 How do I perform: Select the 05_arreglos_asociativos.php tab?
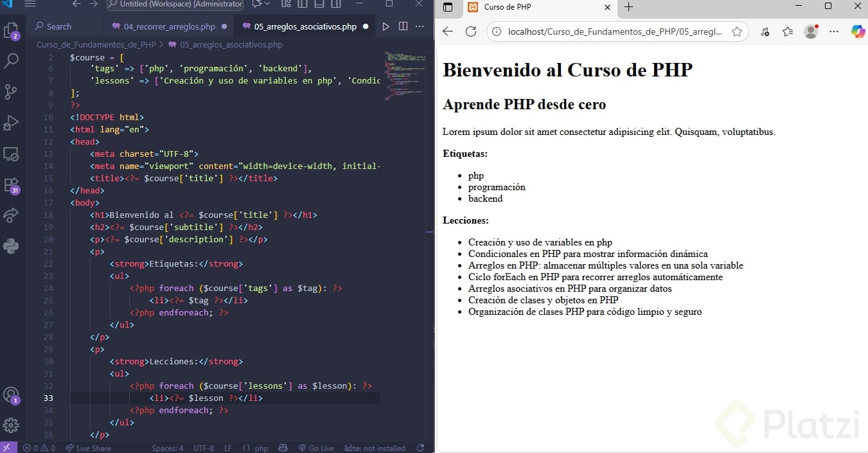[x=305, y=27]
